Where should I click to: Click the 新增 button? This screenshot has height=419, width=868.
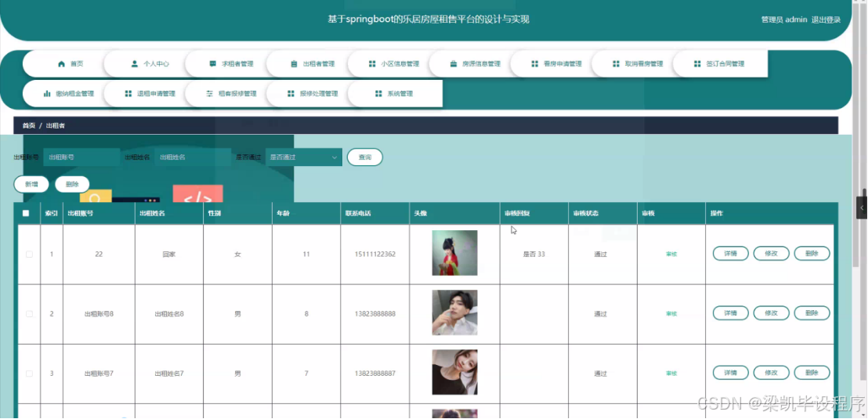(31, 184)
